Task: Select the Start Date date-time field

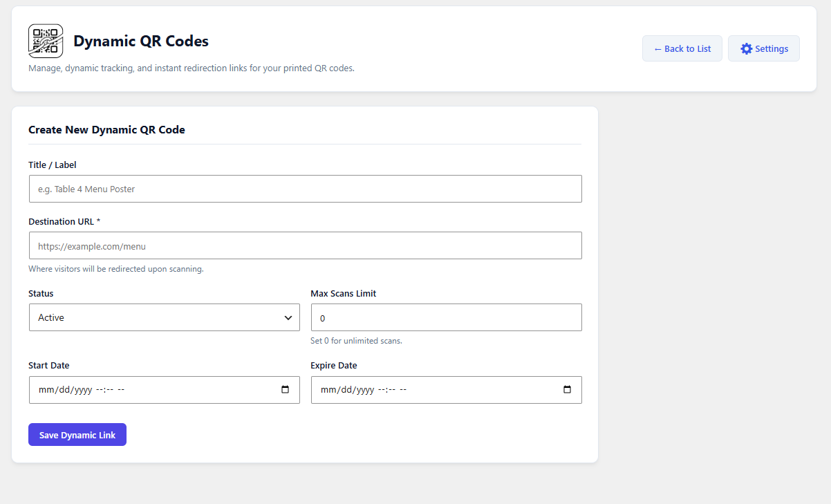Action: point(165,389)
